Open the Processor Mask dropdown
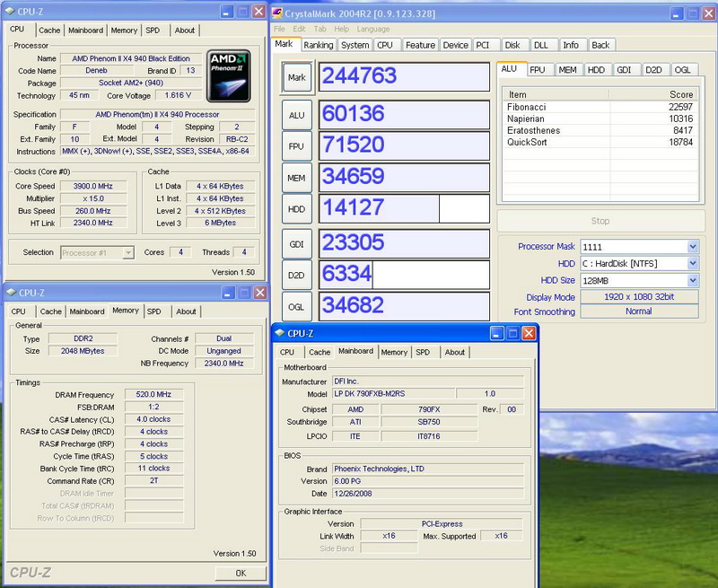The width and height of the screenshot is (718, 588). (692, 247)
